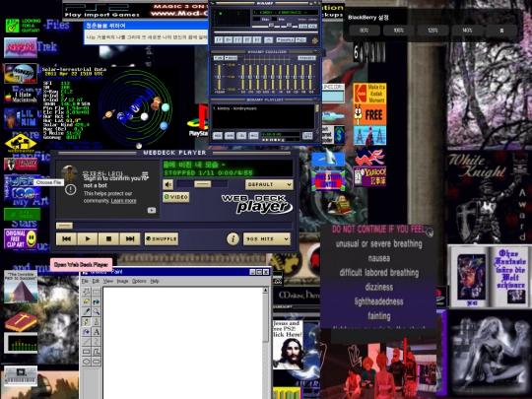Click Rem button in Winamp Playlist
This screenshot has height=399, width=532.
click(x=230, y=136)
